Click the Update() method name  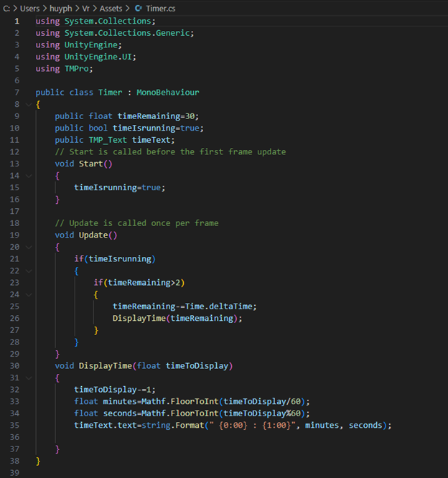point(93,235)
